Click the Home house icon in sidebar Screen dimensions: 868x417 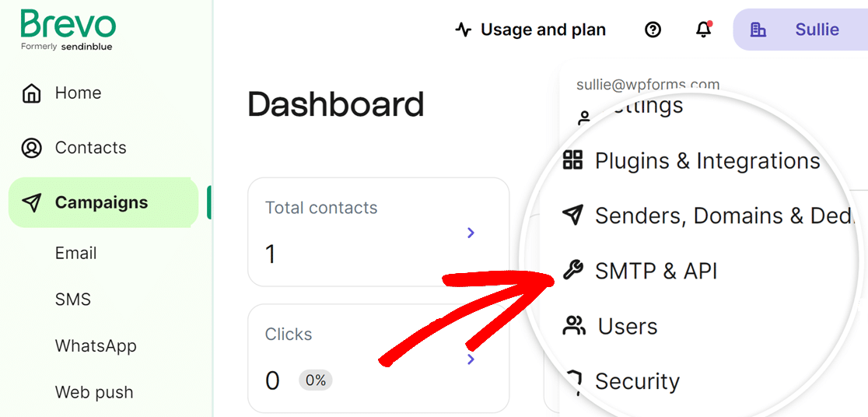tap(32, 93)
